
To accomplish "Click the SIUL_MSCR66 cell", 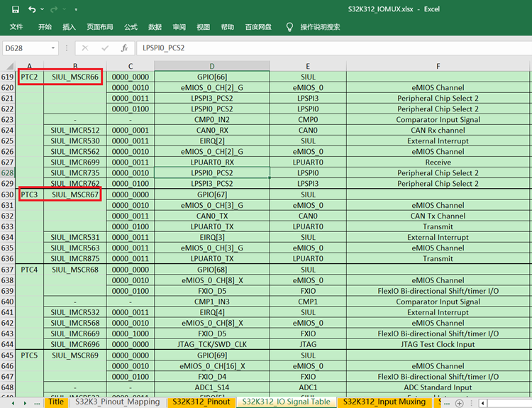I will point(75,77).
